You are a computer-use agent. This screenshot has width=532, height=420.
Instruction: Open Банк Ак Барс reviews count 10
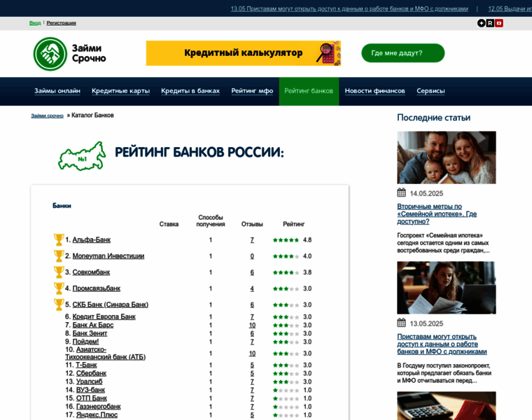coord(252,325)
